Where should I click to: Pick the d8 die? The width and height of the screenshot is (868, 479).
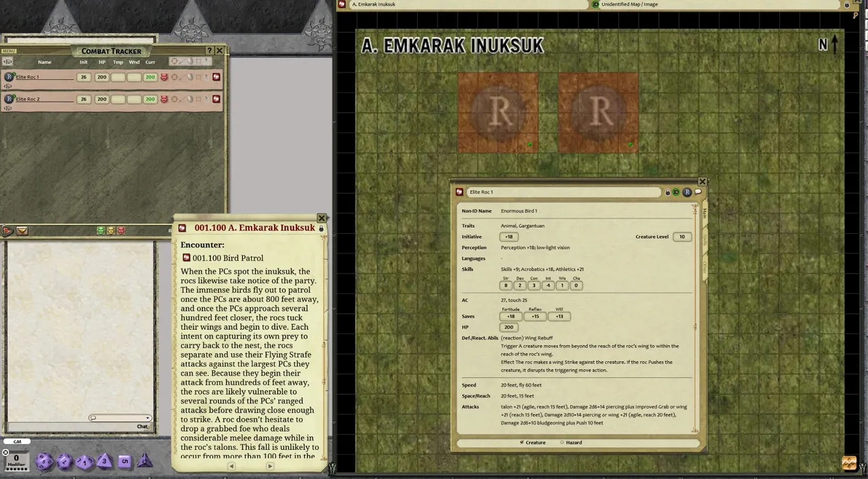[x=104, y=461]
